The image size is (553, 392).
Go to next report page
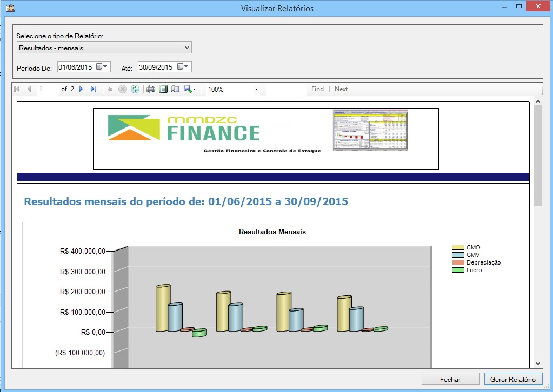pos(81,89)
